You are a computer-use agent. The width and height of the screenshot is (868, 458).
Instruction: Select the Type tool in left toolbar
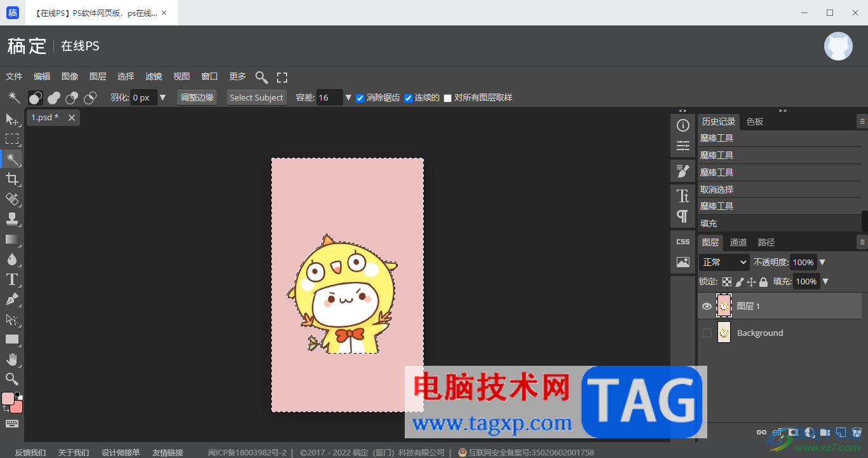pyautogui.click(x=11, y=279)
